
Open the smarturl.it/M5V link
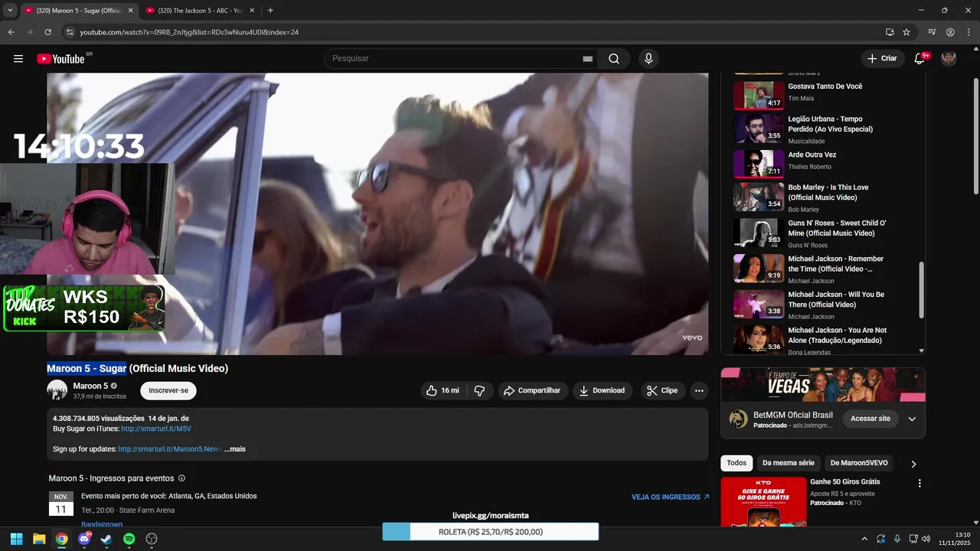[156, 429]
